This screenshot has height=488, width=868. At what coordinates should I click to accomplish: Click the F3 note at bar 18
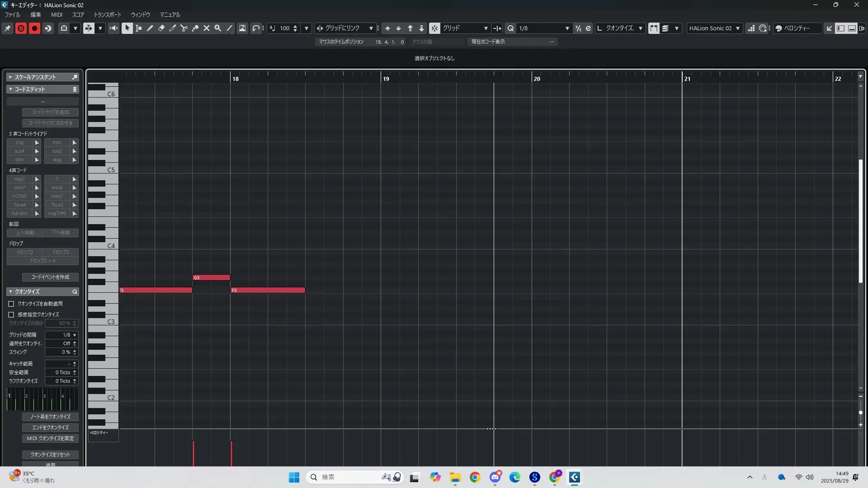[268, 290]
